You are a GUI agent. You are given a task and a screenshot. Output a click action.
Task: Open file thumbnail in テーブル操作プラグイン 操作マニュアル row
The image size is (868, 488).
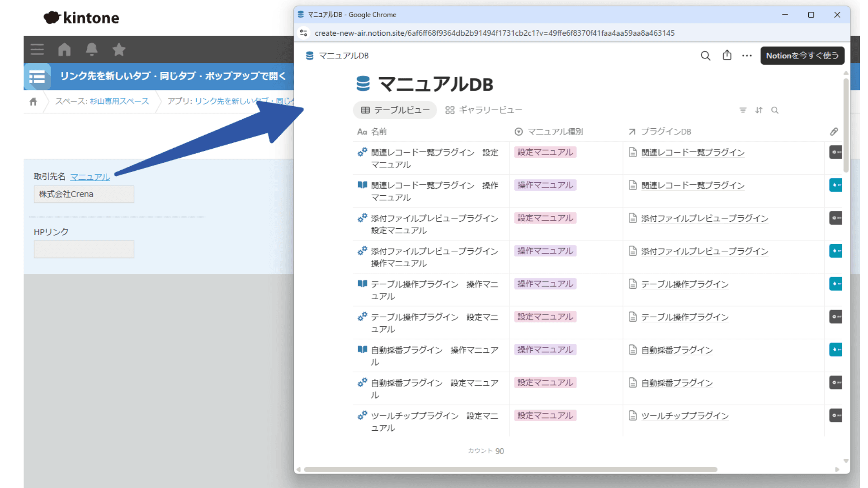pyautogui.click(x=835, y=284)
